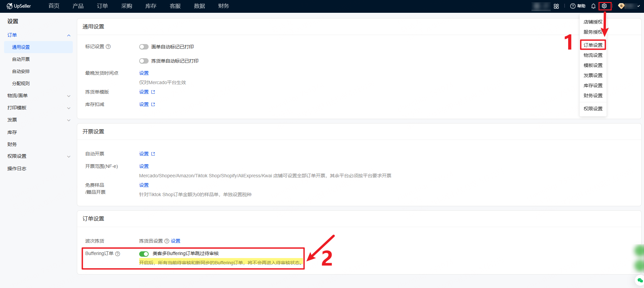Select 财务设置 in settings dropdown

coord(593,96)
